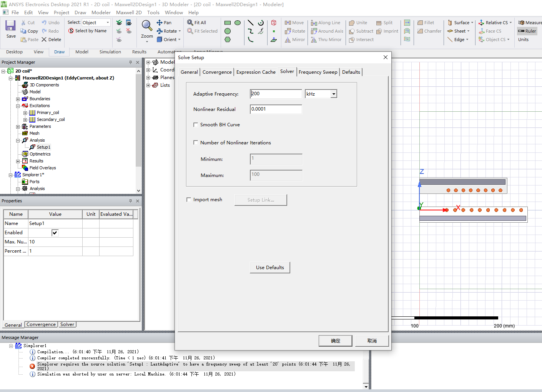This screenshot has width=542, height=392.
Task: Toggle the Import mesh checkbox
Action: tap(189, 200)
